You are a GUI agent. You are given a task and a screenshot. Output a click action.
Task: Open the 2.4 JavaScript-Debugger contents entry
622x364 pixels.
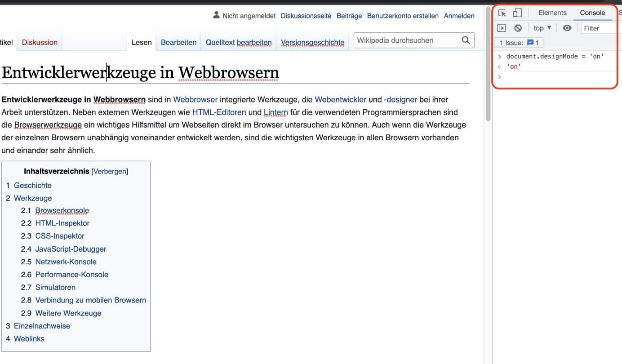pyautogui.click(x=71, y=249)
